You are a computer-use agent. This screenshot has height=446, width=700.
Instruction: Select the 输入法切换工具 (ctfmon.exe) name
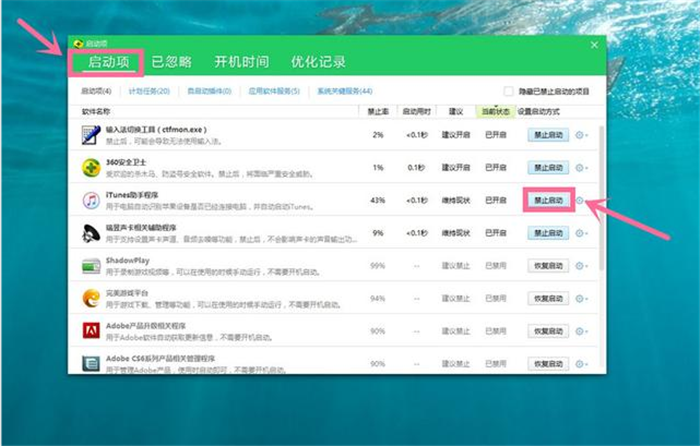tap(156, 130)
